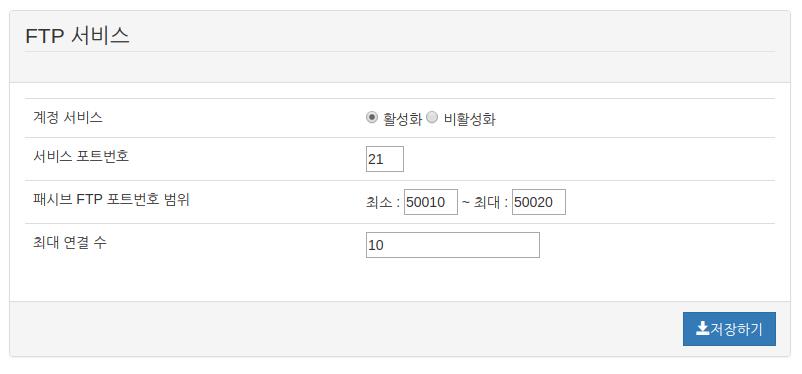Viewport: 802px width, 374px height.
Task: Focus the 최대 연결 수 input field
Action: [x=453, y=245]
